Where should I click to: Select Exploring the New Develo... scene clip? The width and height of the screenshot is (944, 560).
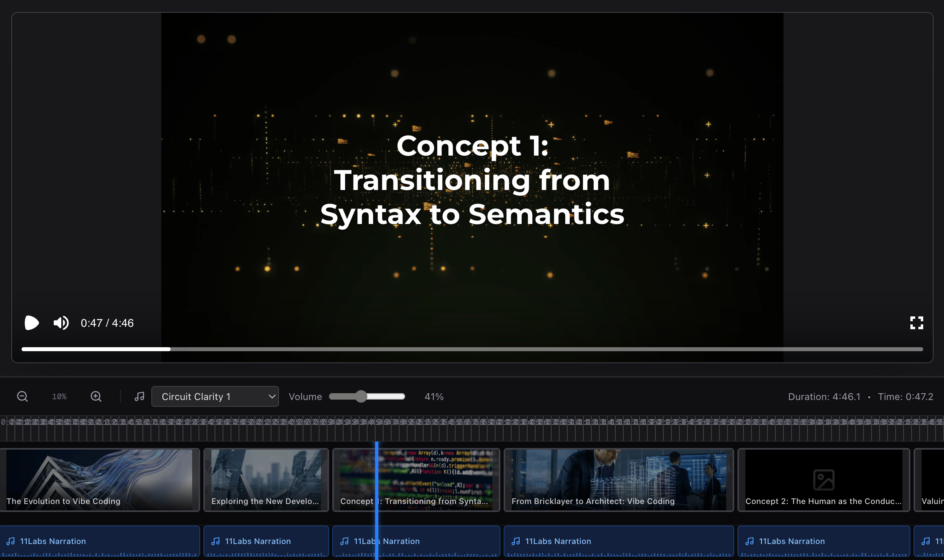pos(266,480)
